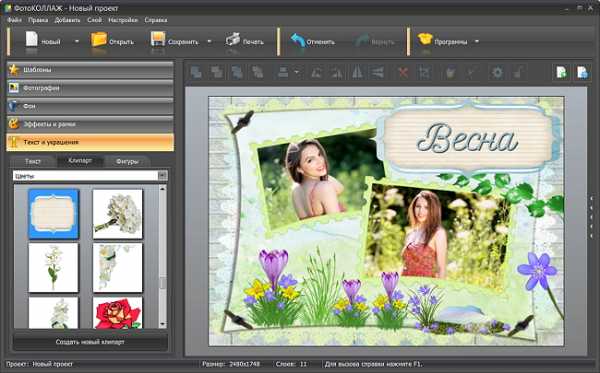The height and width of the screenshot is (373, 600).
Task: Click the Вернуть redo button
Action: pyautogui.click(x=374, y=41)
